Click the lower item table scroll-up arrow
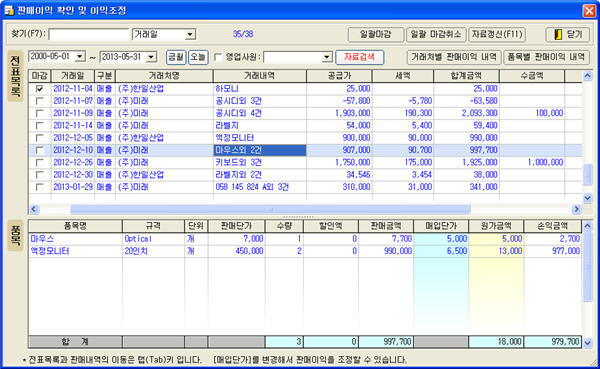The height and width of the screenshot is (369, 600). click(587, 226)
